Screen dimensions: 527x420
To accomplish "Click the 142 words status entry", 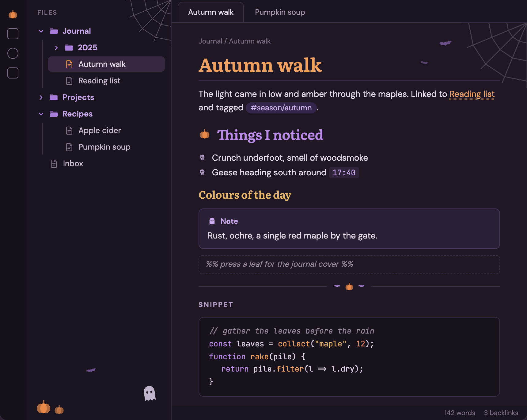I will coord(460,413).
